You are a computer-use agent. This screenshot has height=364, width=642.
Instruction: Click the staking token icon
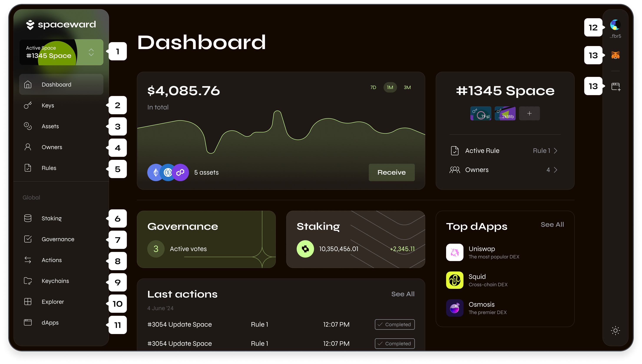pos(305,249)
